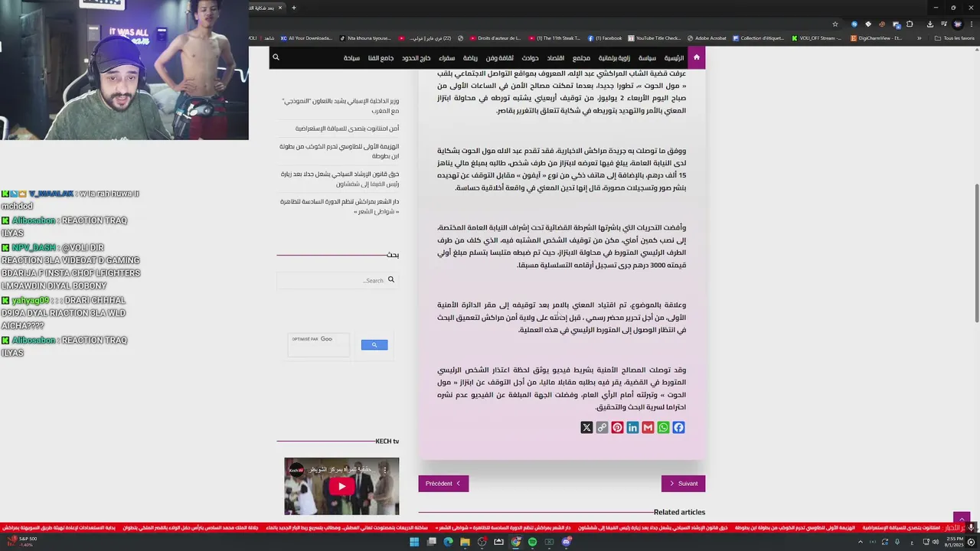Open the site search magnifier icon

pos(276,57)
